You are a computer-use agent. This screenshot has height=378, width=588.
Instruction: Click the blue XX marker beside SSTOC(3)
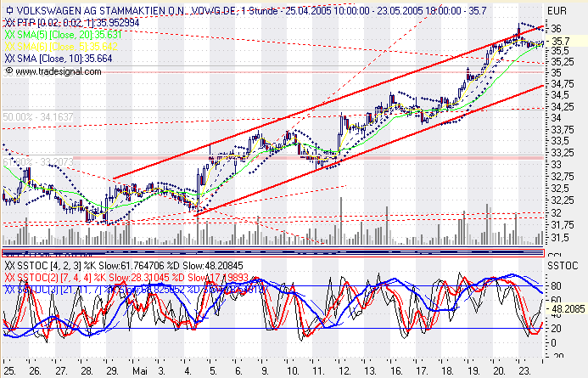(9, 290)
